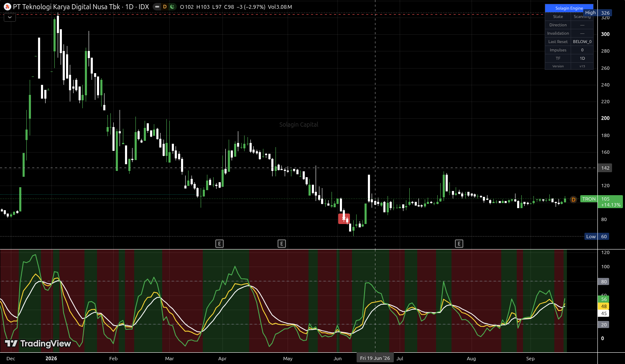Click the Version label in engine table

click(x=558, y=66)
